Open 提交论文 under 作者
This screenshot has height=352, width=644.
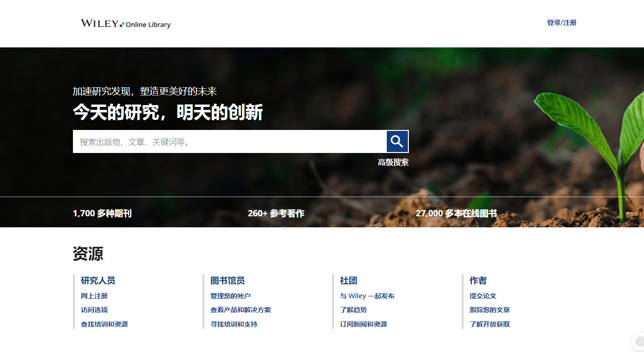pyautogui.click(x=484, y=296)
